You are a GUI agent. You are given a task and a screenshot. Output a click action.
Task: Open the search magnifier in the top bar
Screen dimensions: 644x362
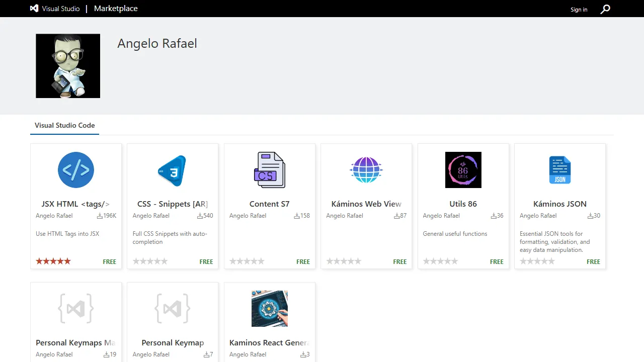pos(605,9)
